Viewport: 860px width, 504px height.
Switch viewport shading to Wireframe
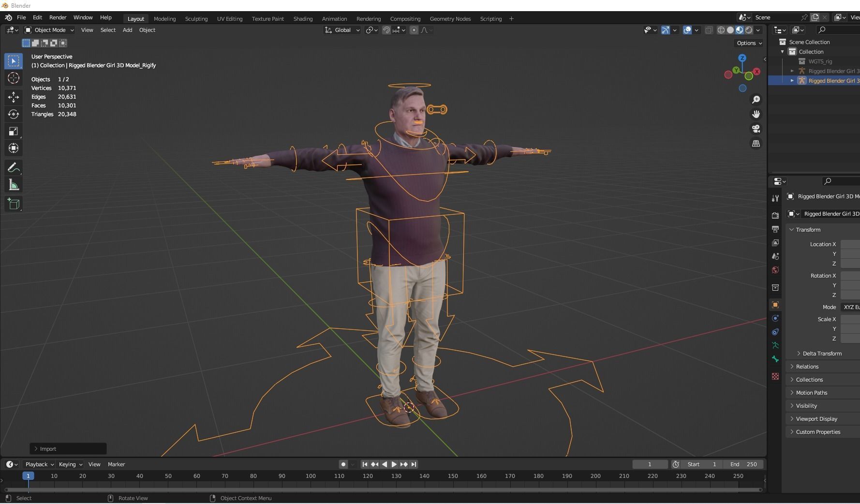[721, 30]
